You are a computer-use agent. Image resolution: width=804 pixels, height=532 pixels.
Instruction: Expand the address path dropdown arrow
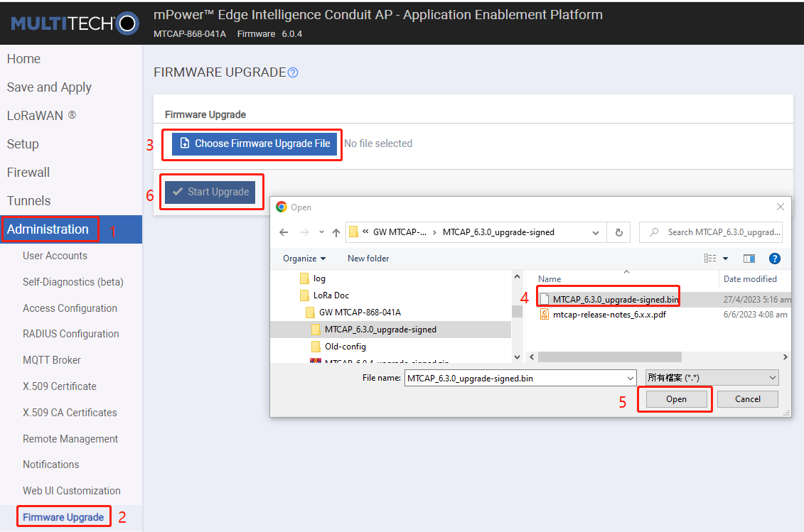595,233
